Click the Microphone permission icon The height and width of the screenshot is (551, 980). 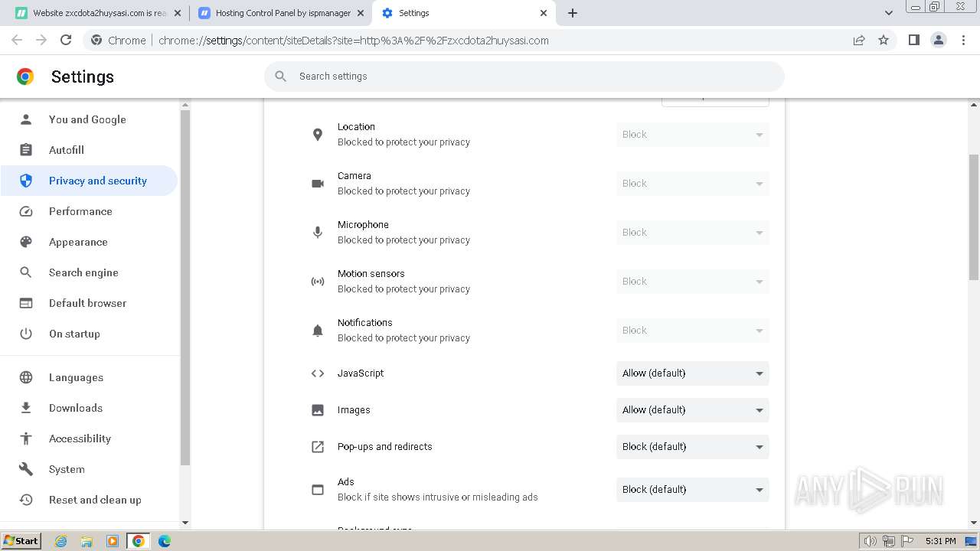[x=318, y=233]
